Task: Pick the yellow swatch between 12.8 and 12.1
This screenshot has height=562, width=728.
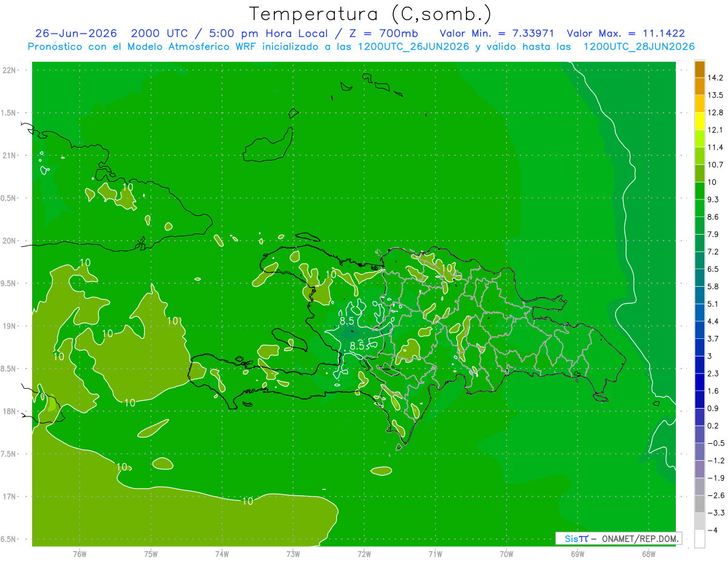Action: coord(699,121)
